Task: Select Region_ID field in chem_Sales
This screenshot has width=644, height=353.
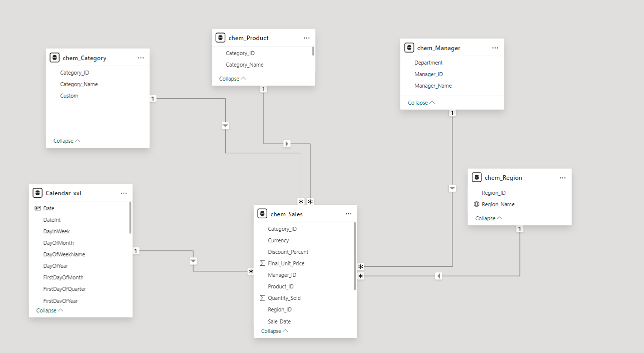Action: point(280,309)
